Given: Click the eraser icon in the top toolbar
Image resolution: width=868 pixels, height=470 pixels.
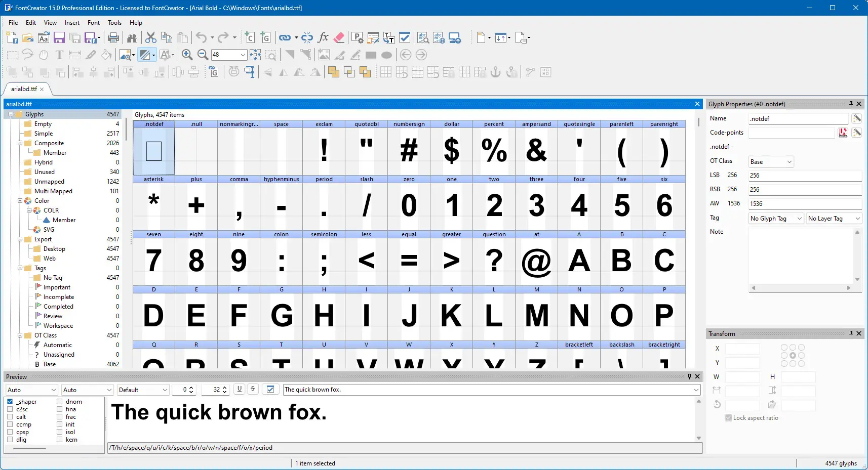Looking at the screenshot, I should pos(339,37).
